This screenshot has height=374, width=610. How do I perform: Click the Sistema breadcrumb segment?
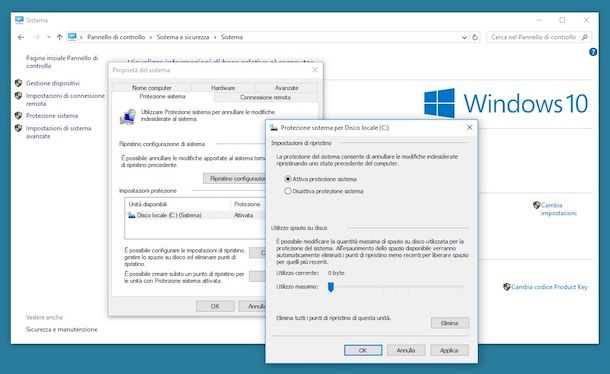(232, 37)
